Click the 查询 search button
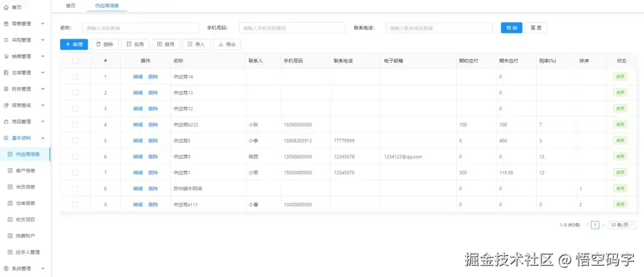The height and width of the screenshot is (277, 644). (512, 28)
